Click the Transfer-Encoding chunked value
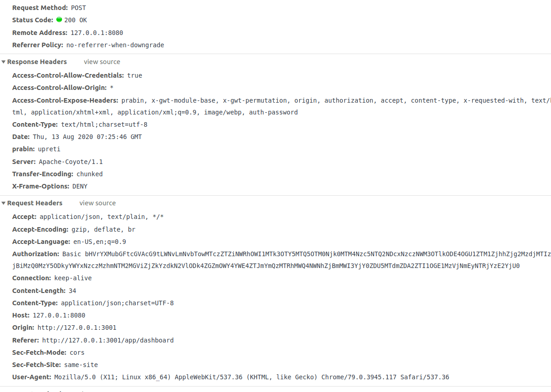Image resolution: width=551 pixels, height=392 pixels. click(x=89, y=174)
